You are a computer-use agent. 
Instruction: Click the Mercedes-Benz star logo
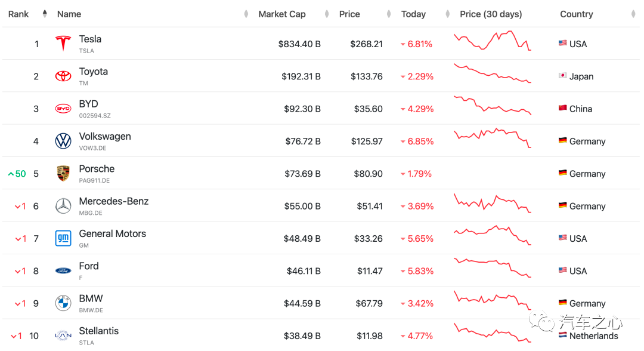pyautogui.click(x=63, y=206)
